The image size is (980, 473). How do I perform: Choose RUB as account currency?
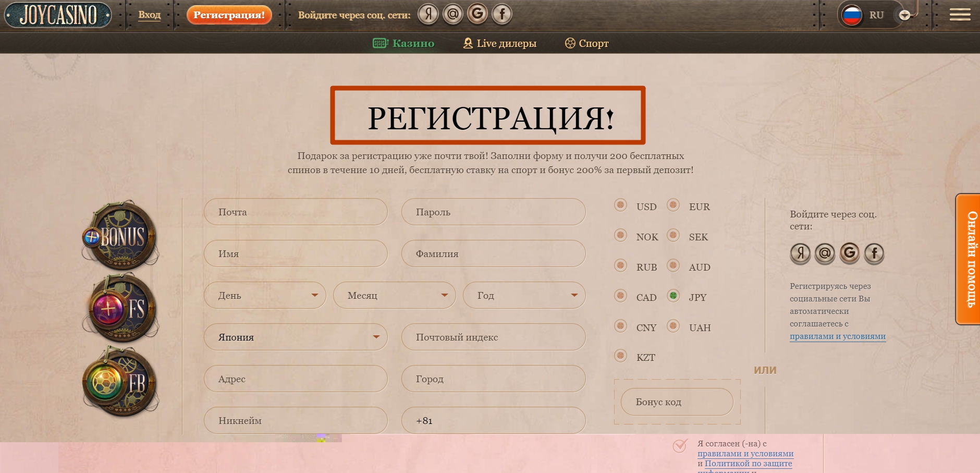(x=620, y=265)
